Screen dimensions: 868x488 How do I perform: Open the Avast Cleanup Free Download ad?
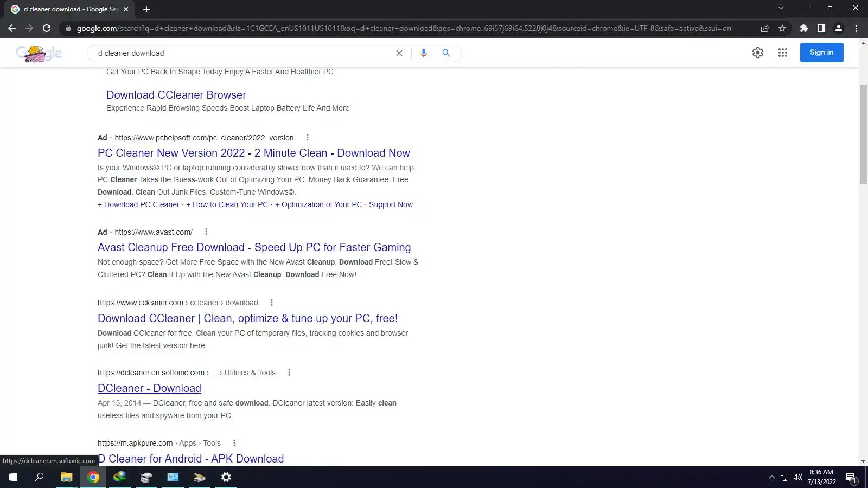point(254,247)
